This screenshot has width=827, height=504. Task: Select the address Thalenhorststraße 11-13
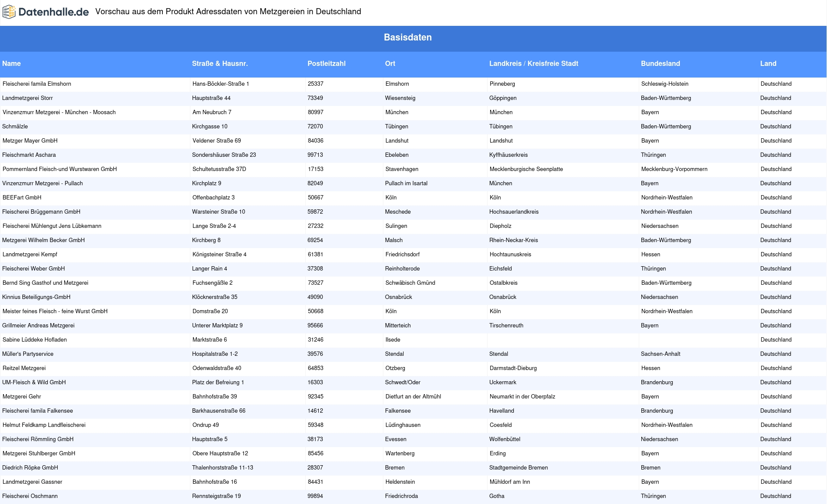point(223,468)
